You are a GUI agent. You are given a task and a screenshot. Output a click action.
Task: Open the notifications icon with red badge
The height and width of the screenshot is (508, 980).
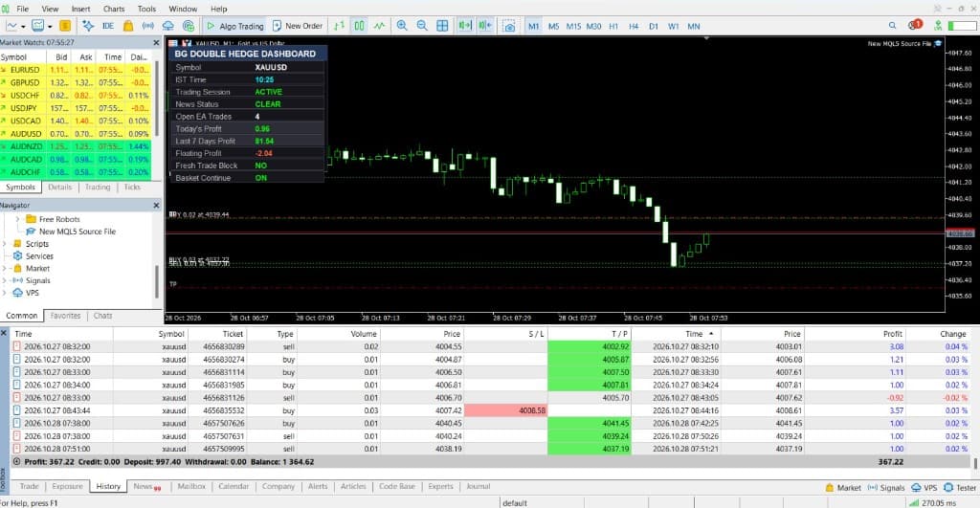tap(915, 25)
